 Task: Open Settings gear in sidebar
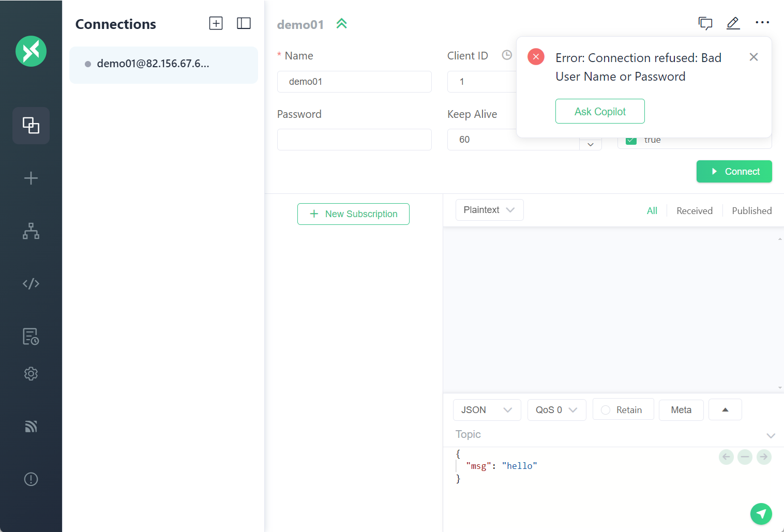[x=31, y=374]
